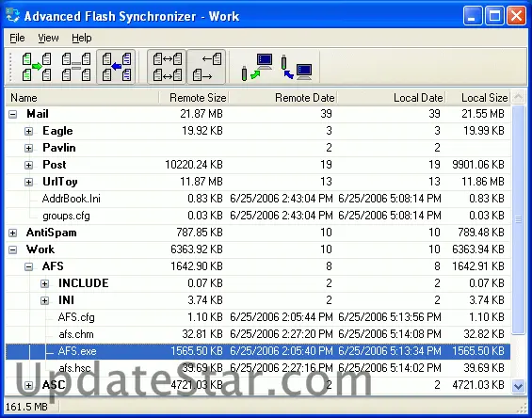Click Post local size 9901.06 KB

478,165
